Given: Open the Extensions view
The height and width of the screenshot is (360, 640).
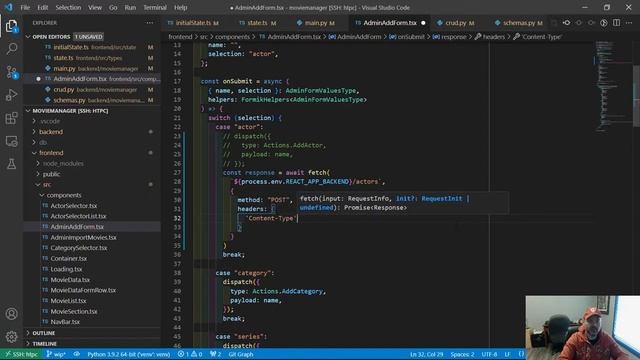Looking at the screenshot, I should click(11, 118).
